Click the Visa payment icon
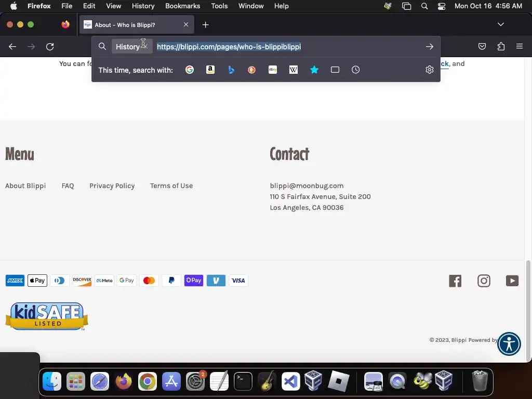This screenshot has width=532, height=399. coord(238,281)
